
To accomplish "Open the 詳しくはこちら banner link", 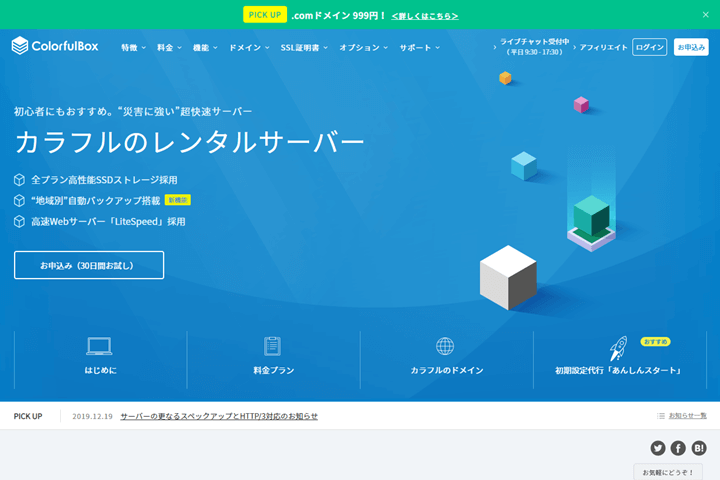I will point(425,16).
